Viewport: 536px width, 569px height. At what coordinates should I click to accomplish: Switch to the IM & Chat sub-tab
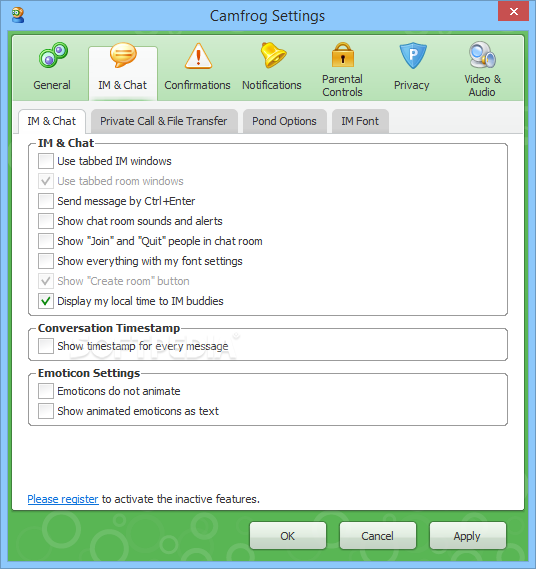[52, 121]
